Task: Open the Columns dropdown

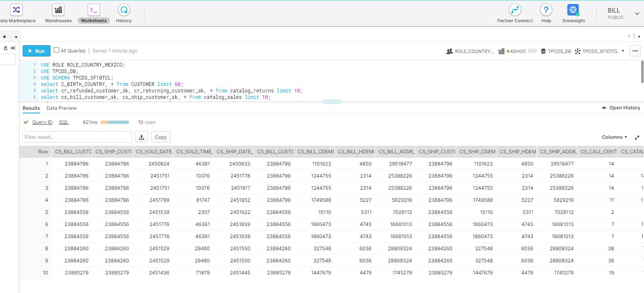Action: (614, 137)
